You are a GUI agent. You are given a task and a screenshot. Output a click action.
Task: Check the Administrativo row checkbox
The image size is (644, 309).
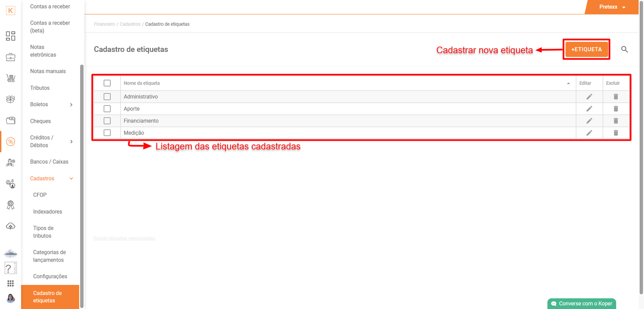point(107,97)
